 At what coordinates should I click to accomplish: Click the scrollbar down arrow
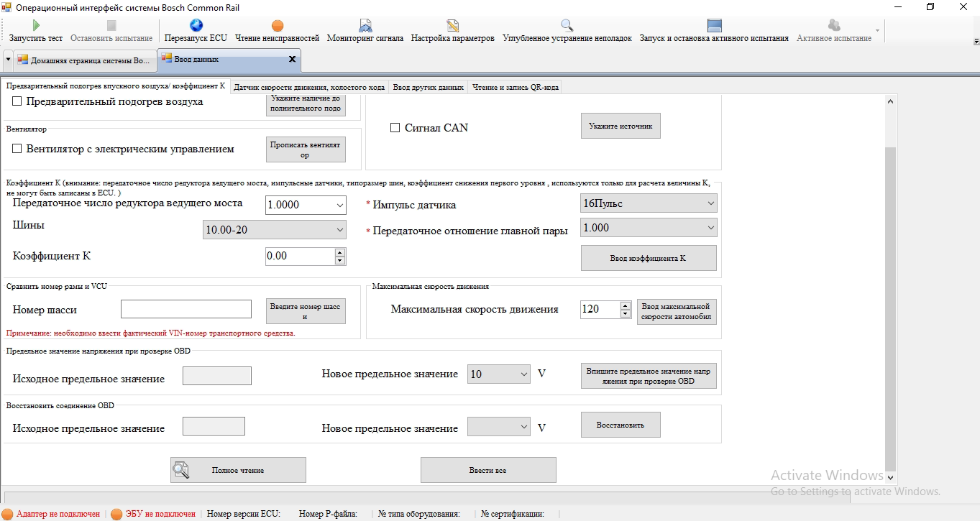coord(892,477)
